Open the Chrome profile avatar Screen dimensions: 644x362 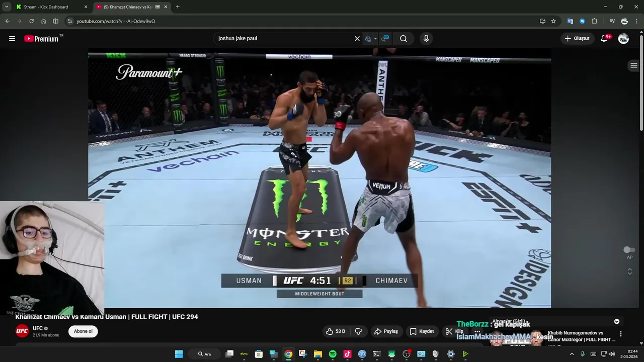[x=624, y=21]
